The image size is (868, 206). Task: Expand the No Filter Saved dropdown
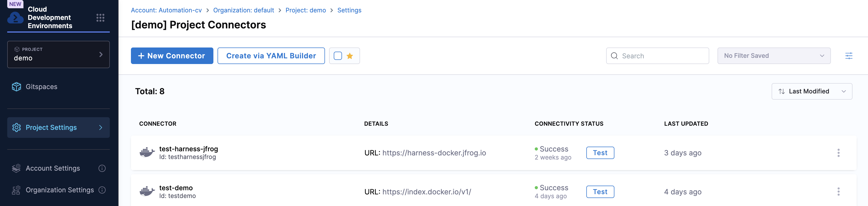(773, 56)
